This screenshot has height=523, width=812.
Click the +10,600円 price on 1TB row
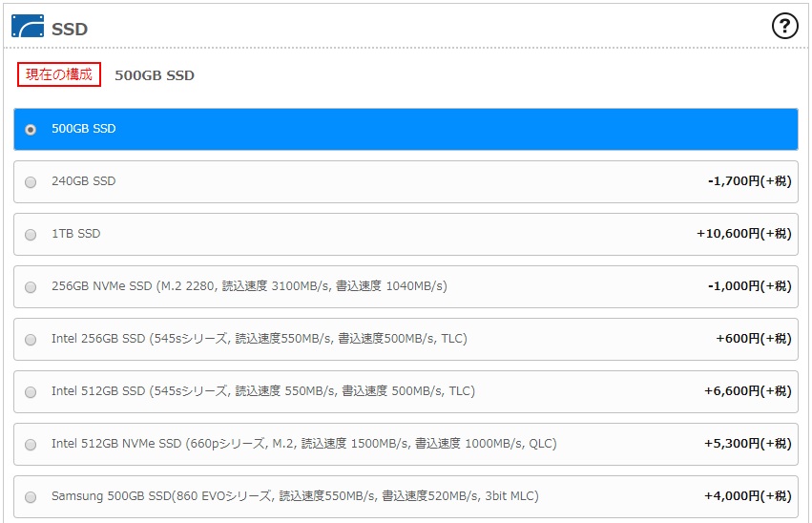[743, 234]
